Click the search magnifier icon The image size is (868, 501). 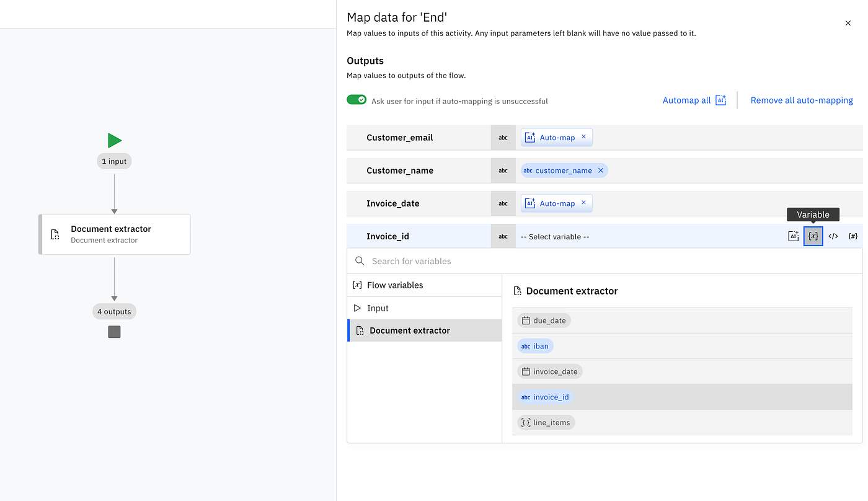pos(360,261)
